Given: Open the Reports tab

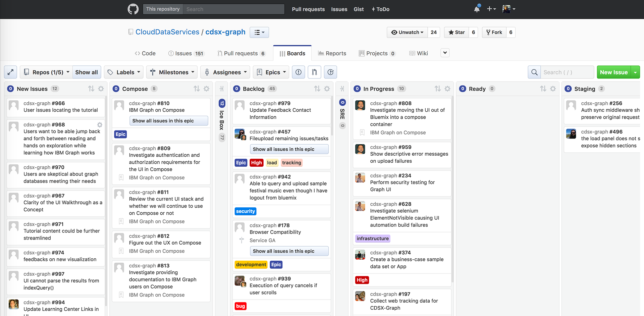Looking at the screenshot, I should point(332,53).
